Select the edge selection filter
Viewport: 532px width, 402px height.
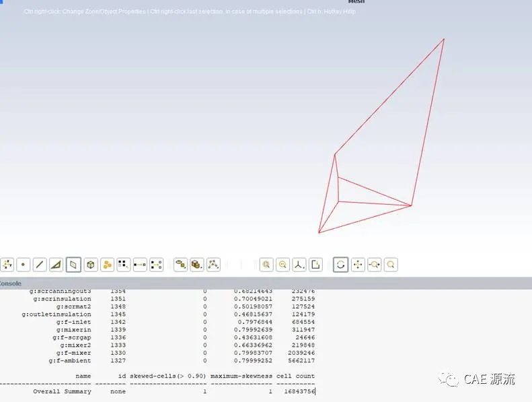40,265
